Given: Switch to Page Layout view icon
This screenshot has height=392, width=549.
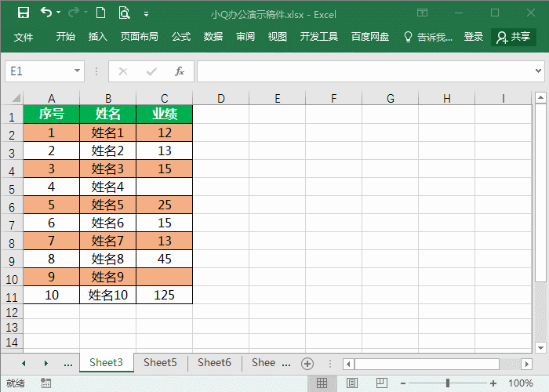Looking at the screenshot, I should pos(351,383).
